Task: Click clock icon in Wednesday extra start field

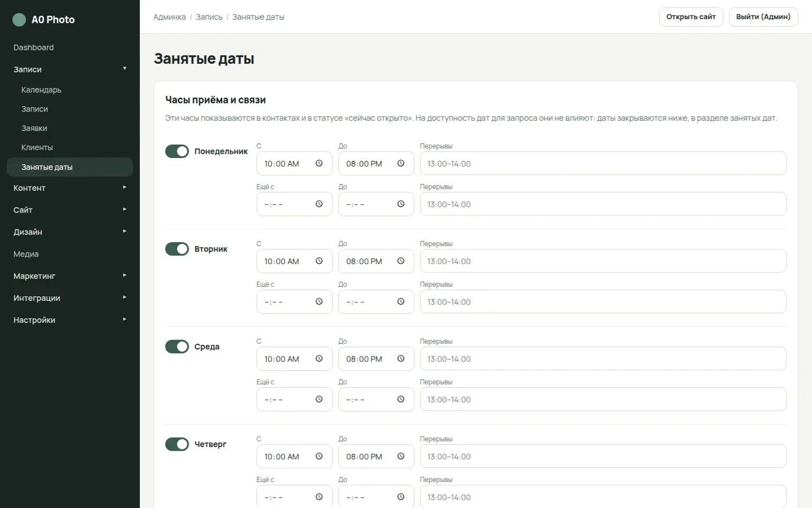Action: tap(319, 399)
